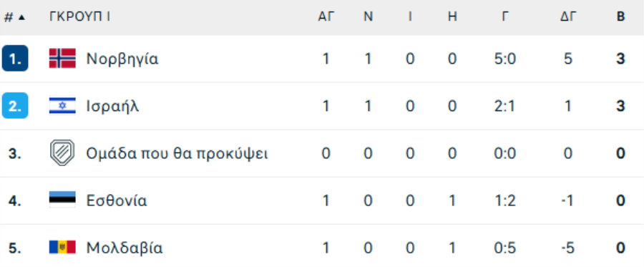
Task: Sort table by the # rank arrow
Action: click(x=21, y=17)
